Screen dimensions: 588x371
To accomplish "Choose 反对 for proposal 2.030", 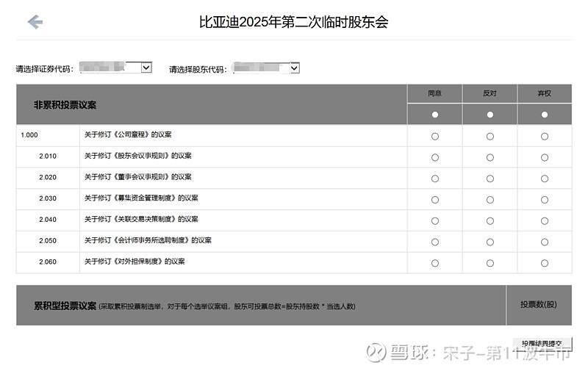I will (x=490, y=200).
